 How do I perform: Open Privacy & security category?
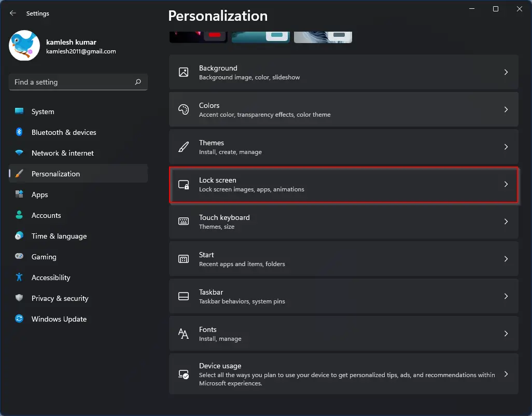point(78,298)
